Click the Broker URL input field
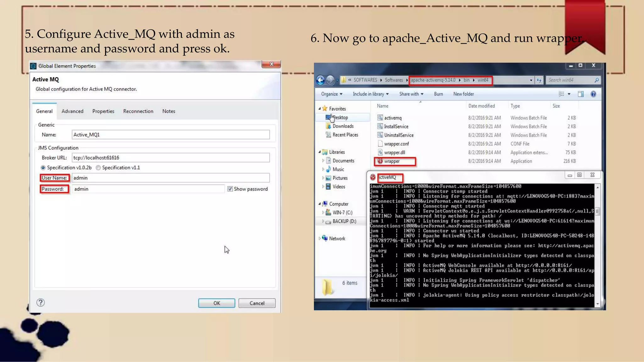 [171, 157]
